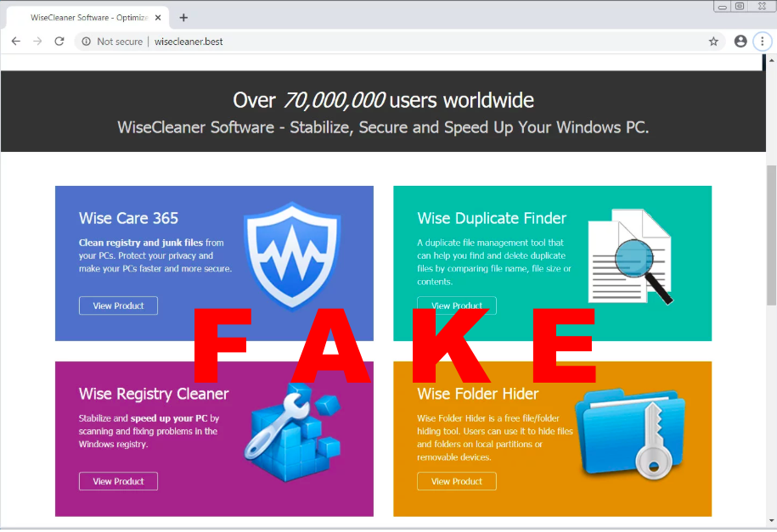The image size is (777, 532).
Task: Click the 'Over 70,000,000 users worldwide' headline
Action: pos(383,101)
